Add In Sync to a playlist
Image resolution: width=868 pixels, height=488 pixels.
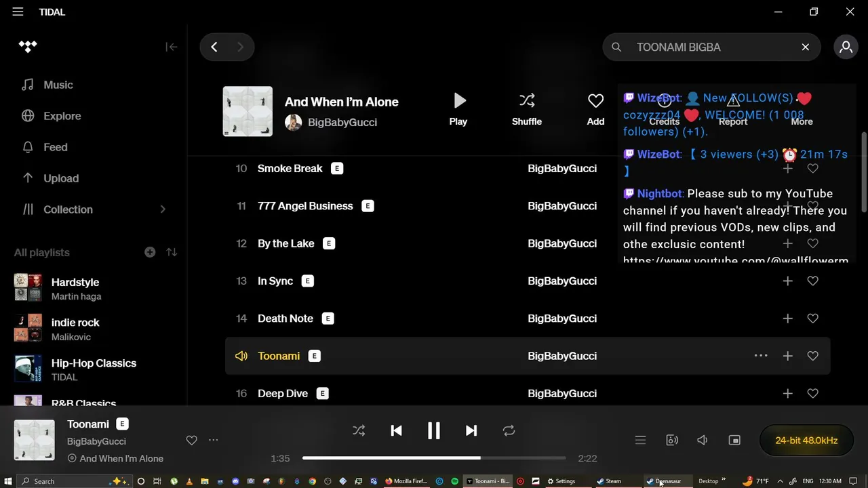787,281
